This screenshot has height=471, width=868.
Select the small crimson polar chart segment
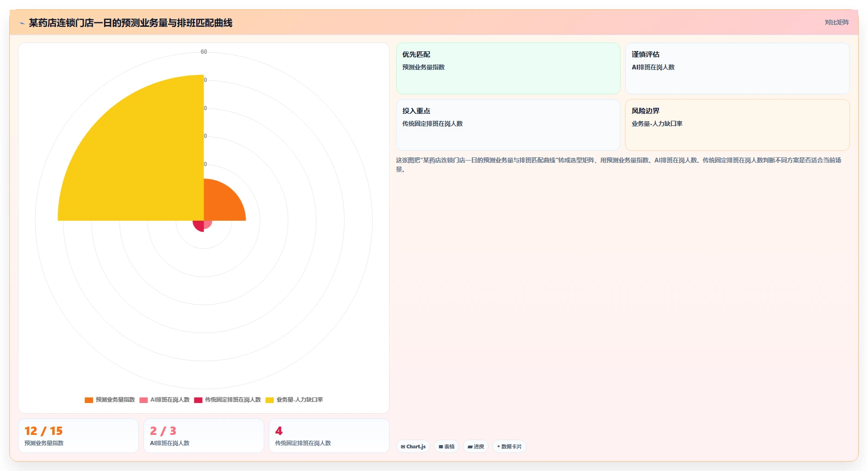pos(199,225)
